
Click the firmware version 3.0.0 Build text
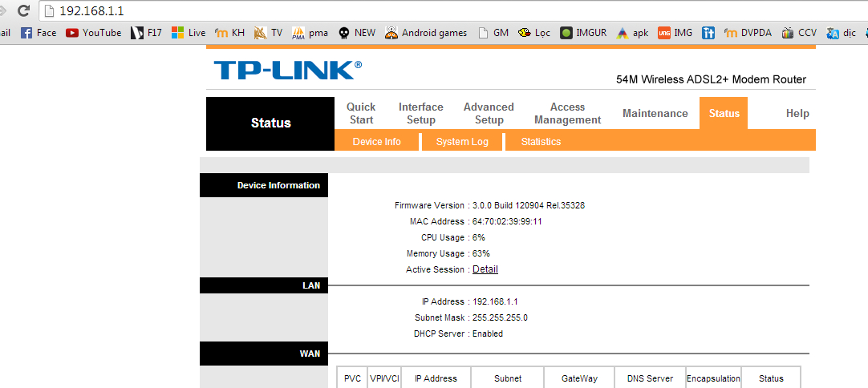point(528,205)
